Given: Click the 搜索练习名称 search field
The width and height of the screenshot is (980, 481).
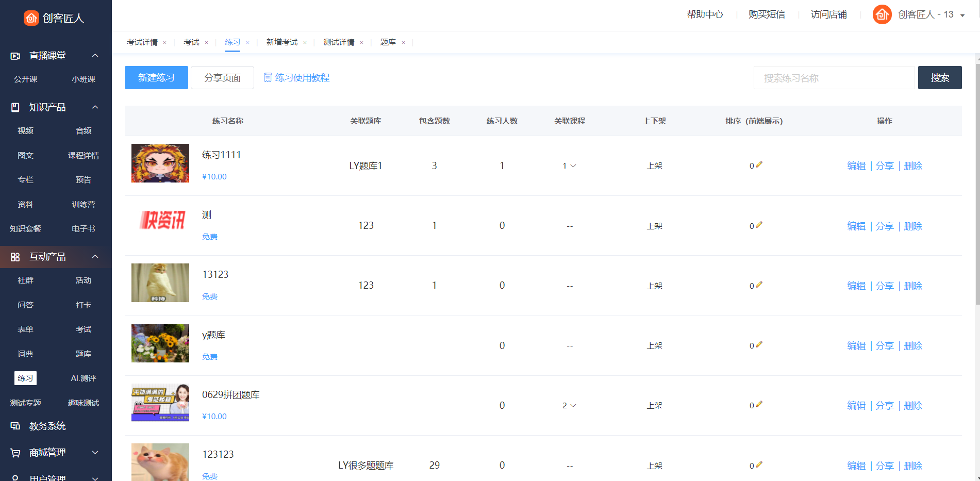Looking at the screenshot, I should [x=834, y=78].
